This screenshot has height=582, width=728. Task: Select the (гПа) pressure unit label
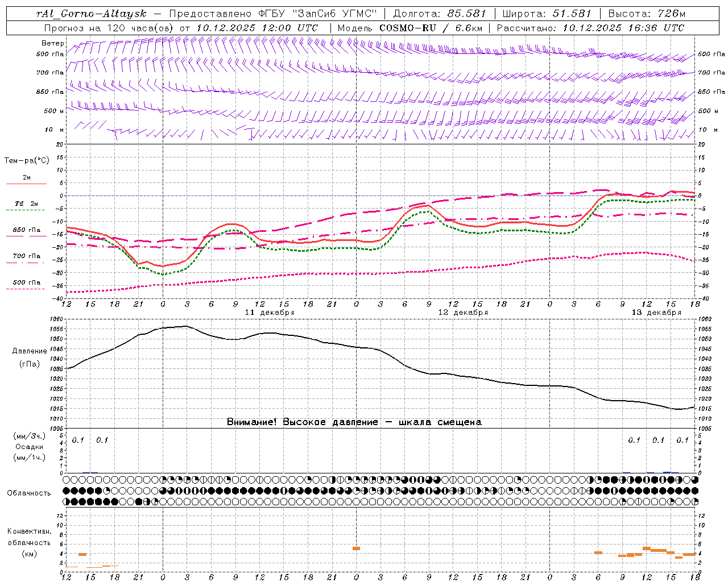pos(29,364)
